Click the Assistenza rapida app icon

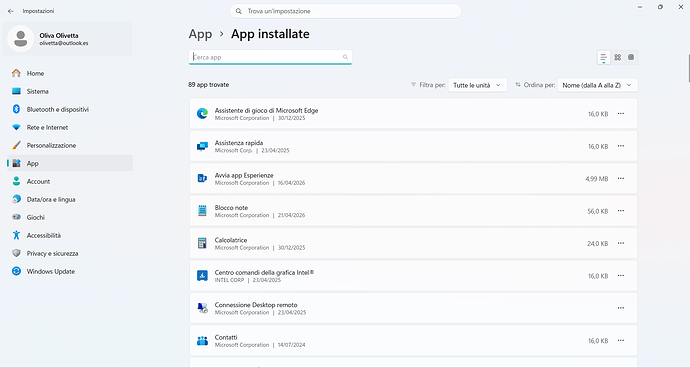tap(202, 146)
